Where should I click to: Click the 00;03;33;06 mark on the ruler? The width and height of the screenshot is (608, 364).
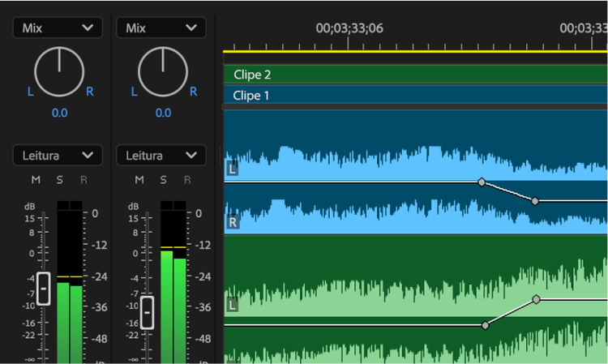point(349,41)
